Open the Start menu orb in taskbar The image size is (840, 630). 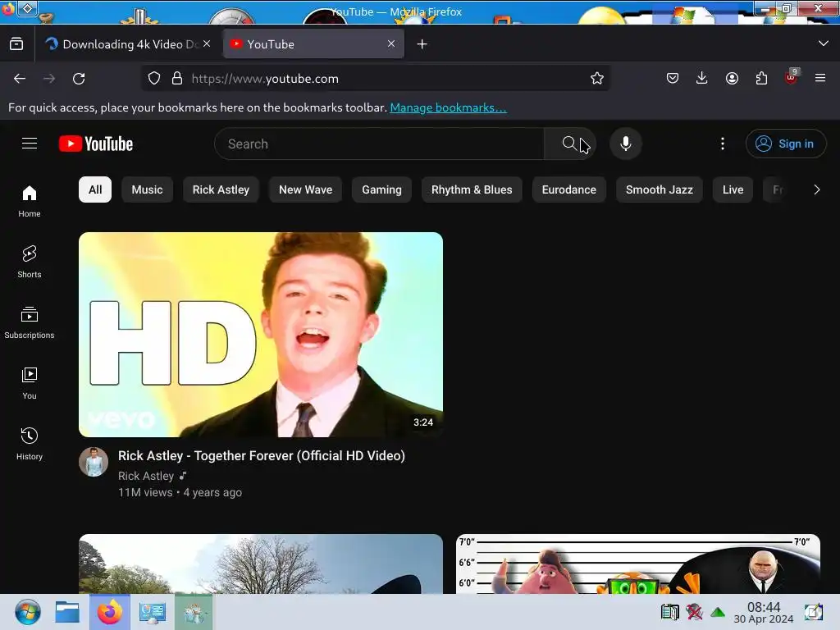(27, 612)
